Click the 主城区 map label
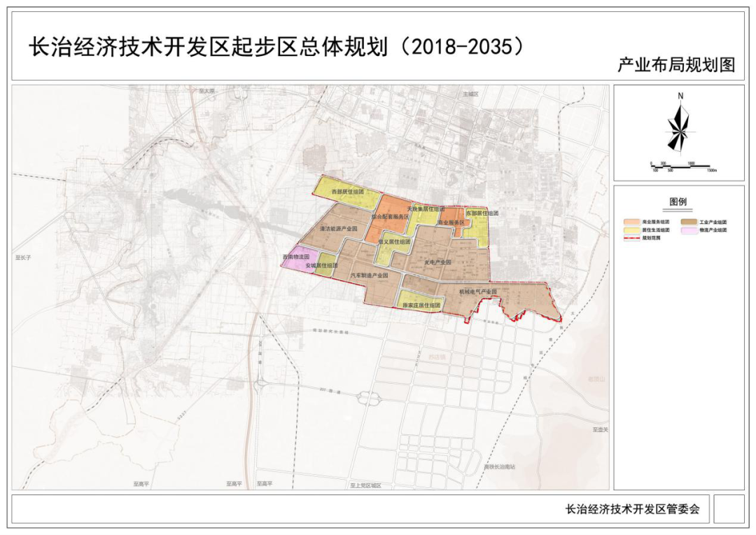This screenshot has width=756, height=535. point(470,94)
